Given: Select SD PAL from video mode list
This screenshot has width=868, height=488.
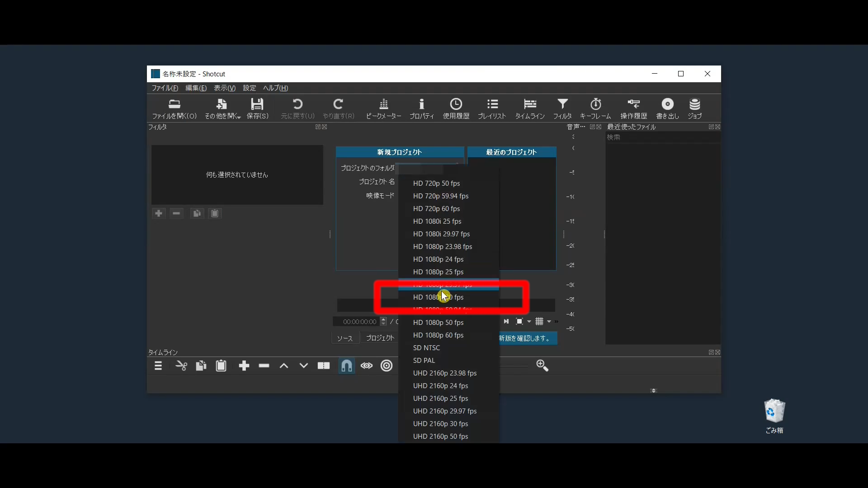Looking at the screenshot, I should pos(424,360).
